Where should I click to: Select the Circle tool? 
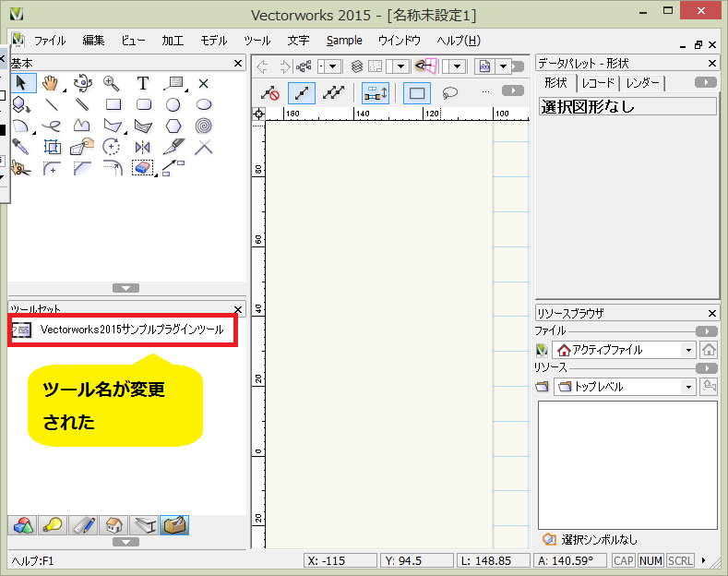(173, 105)
